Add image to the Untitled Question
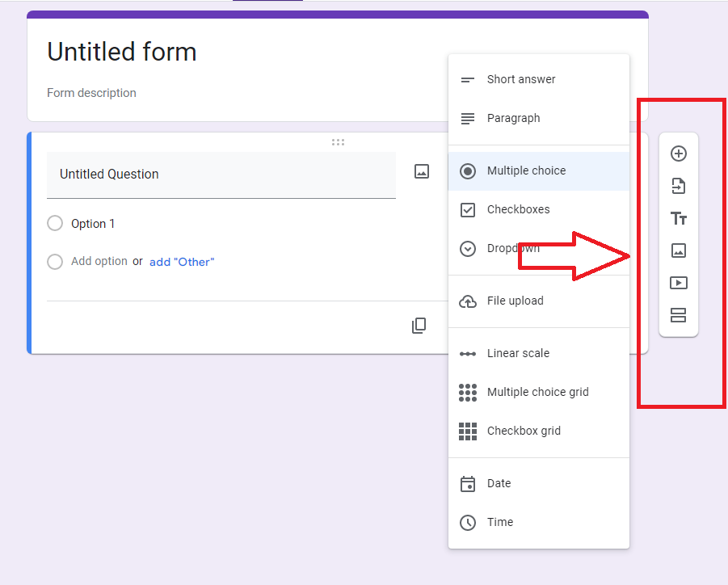The height and width of the screenshot is (585, 728). tap(422, 171)
